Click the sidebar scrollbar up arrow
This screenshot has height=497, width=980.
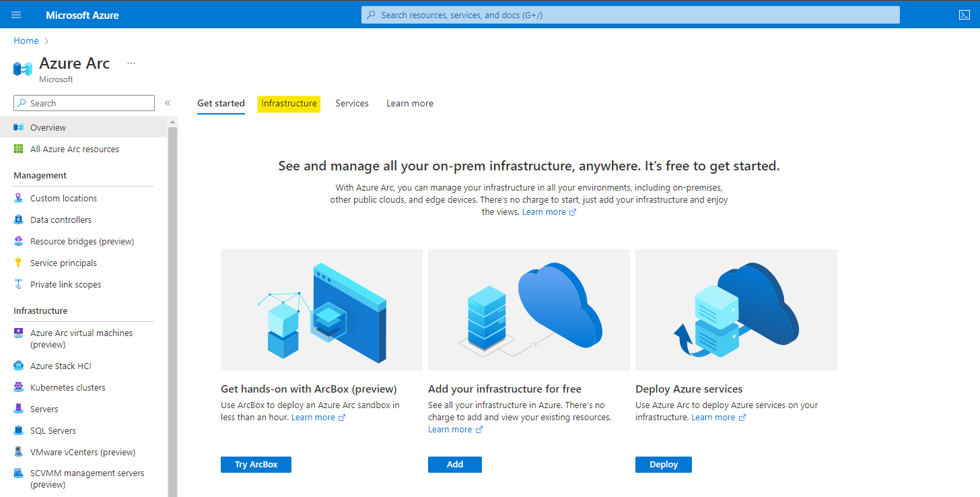pos(172,122)
